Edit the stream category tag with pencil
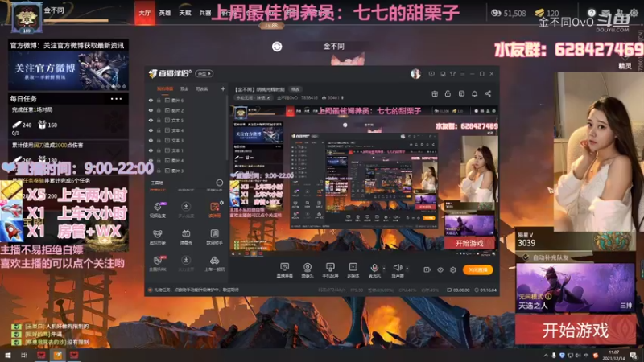This screenshot has width=644, height=362. pyautogui.click(x=269, y=97)
